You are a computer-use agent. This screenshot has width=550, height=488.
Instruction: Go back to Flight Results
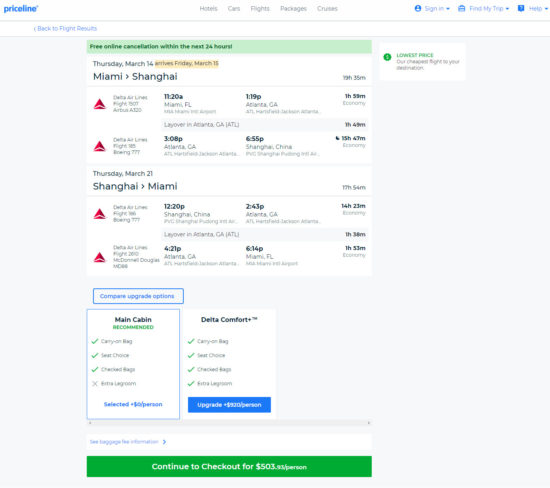tap(66, 28)
